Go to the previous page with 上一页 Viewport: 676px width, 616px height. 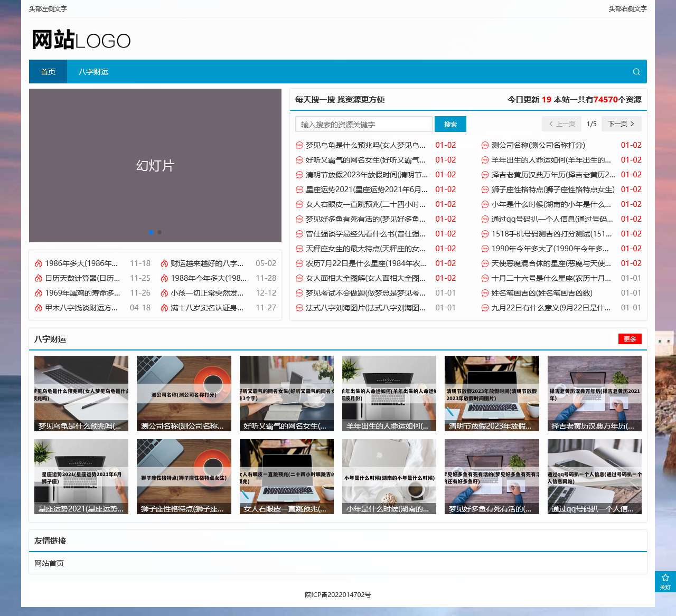561,124
